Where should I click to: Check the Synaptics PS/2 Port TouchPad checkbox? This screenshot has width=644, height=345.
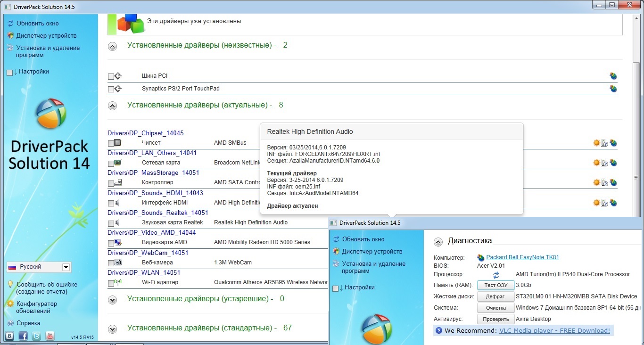(111, 89)
